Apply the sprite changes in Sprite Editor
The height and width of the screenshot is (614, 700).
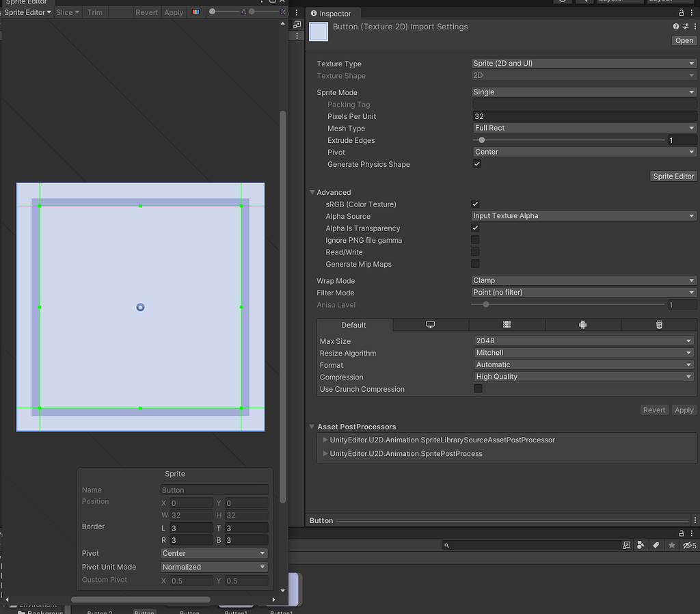(173, 12)
